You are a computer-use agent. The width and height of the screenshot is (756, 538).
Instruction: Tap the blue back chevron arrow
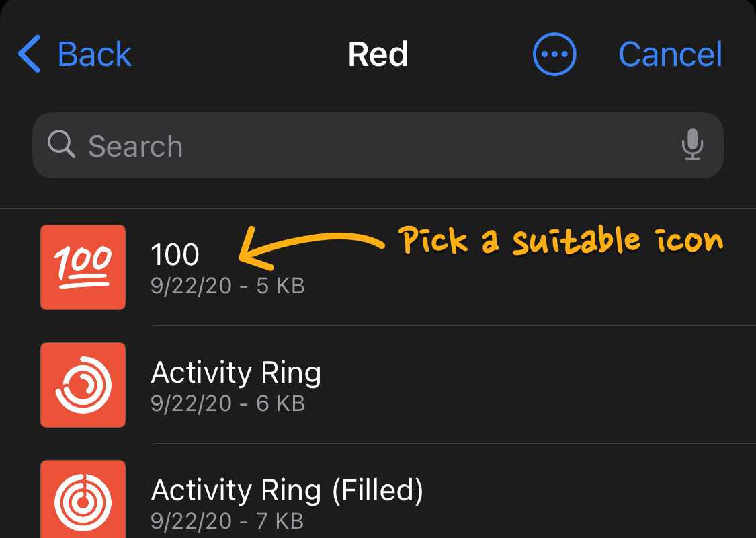point(30,54)
